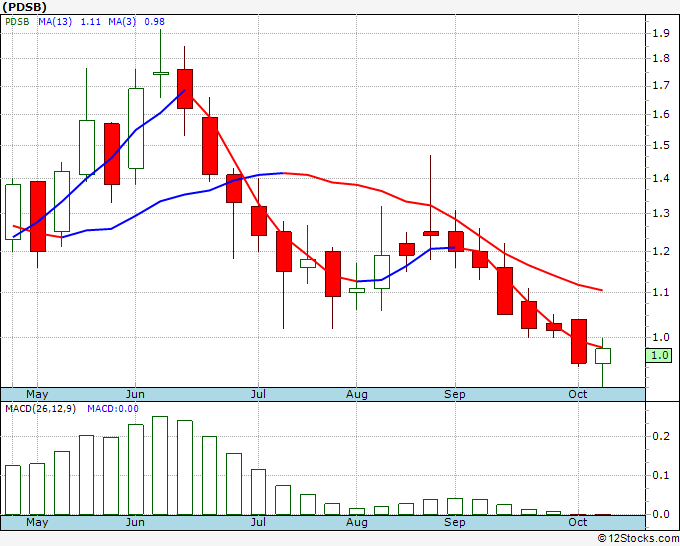Click the MACD:0.00 value label
Viewport: 680px width, 546px height.
pos(113,409)
